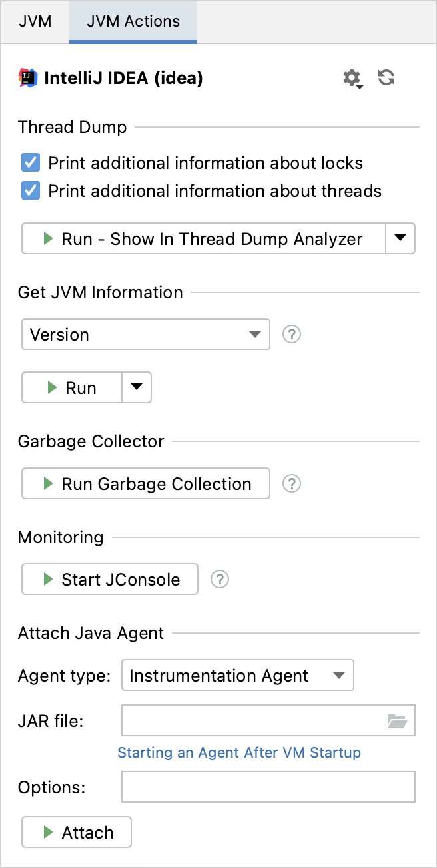Screen dimensions: 437x868
Task: Select the JVM Actions tab
Action: click(x=133, y=21)
